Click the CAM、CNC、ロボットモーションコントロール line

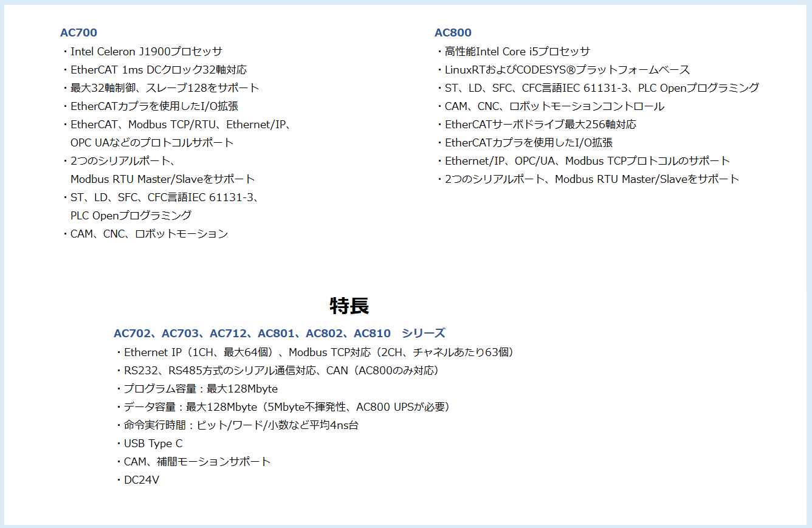tap(550, 106)
